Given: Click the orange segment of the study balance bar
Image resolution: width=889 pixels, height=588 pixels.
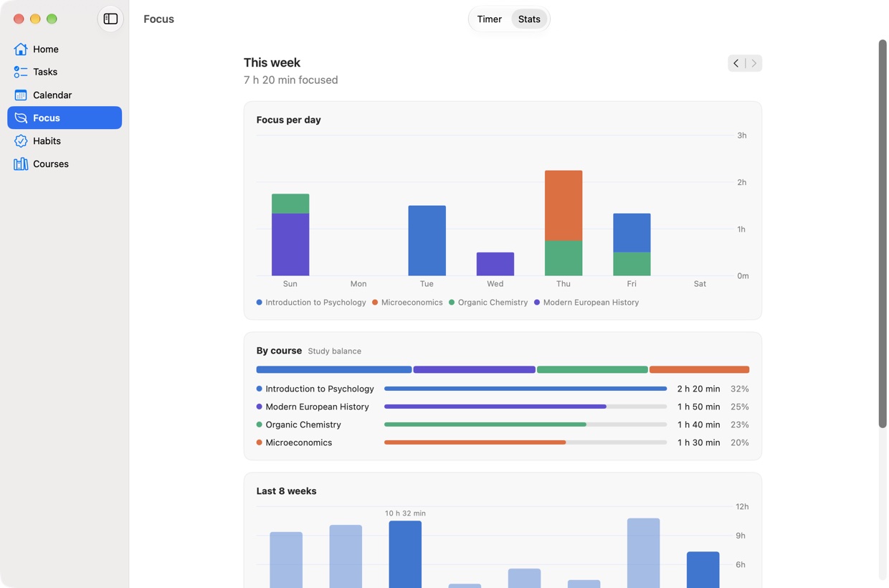Looking at the screenshot, I should (700, 370).
